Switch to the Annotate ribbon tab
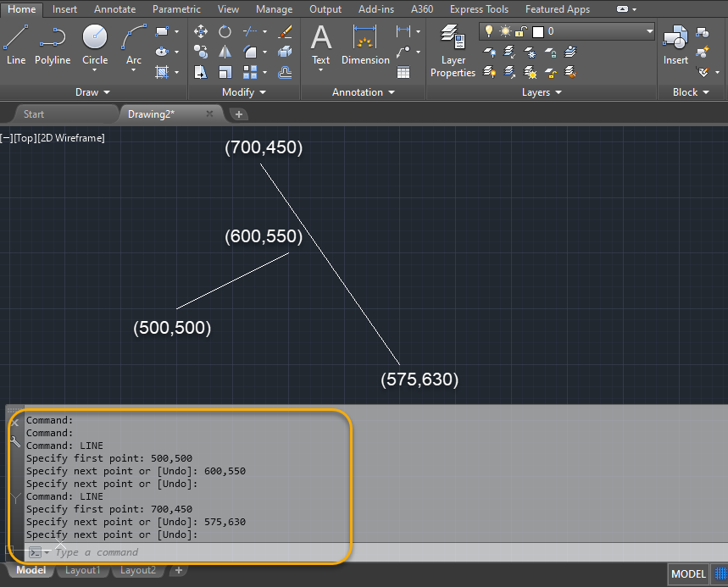Viewport: 728px width, 587px height. 114,9
